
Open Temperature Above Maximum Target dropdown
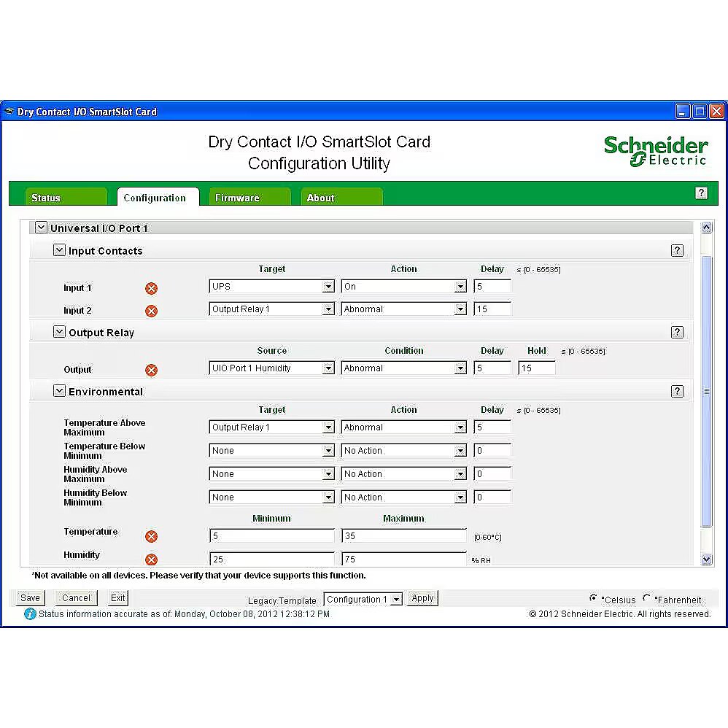(271, 427)
